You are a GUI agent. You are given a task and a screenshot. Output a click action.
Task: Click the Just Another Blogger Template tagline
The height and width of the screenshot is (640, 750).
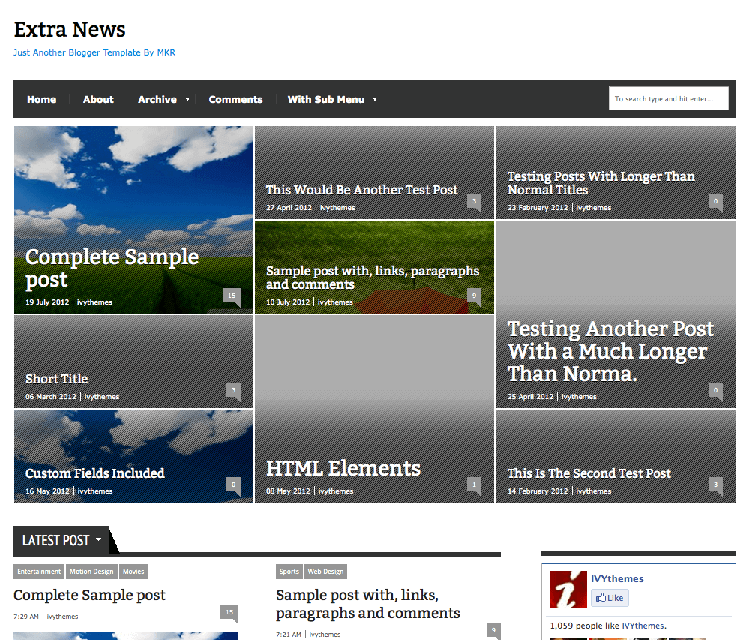point(94,53)
